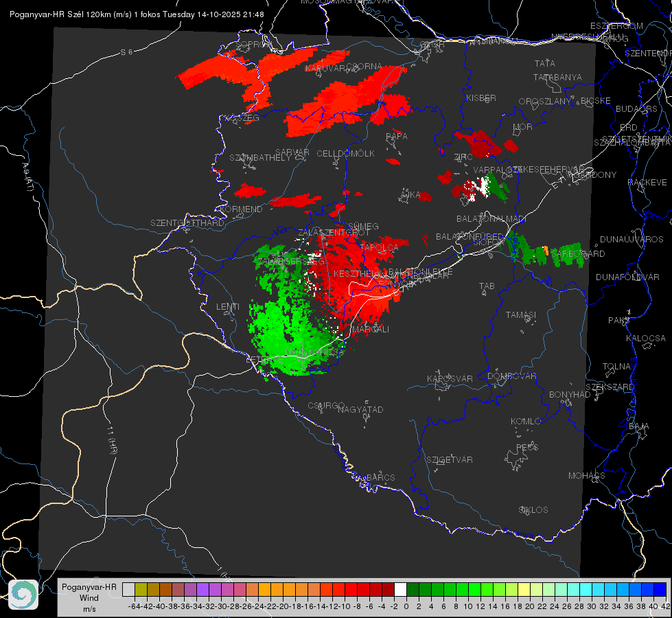Viewport: 672px width, 618px height.
Task: Click the CELLDOMOLK city label
Action: pos(346,154)
